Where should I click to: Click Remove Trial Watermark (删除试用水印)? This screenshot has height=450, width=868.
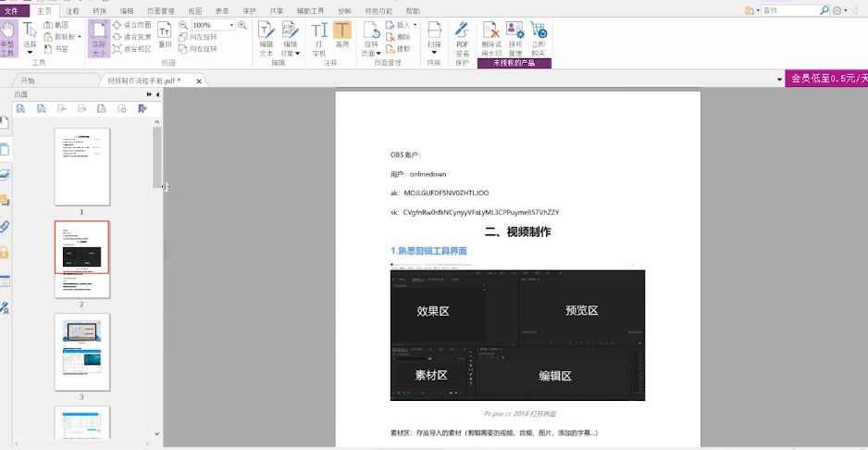click(x=491, y=38)
